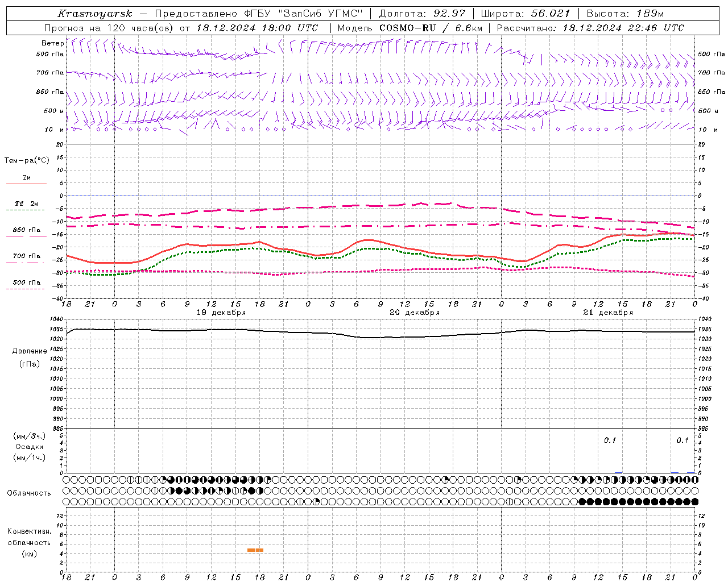Click 'Прогноз на 120 часа(ов)' forecast start text
Viewport: 728px width, 582px height.
point(109,28)
